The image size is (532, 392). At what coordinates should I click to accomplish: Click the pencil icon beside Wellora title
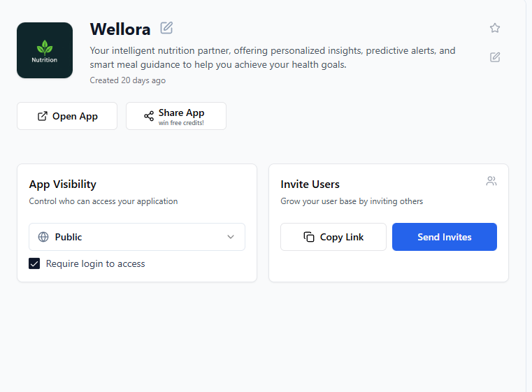point(166,28)
